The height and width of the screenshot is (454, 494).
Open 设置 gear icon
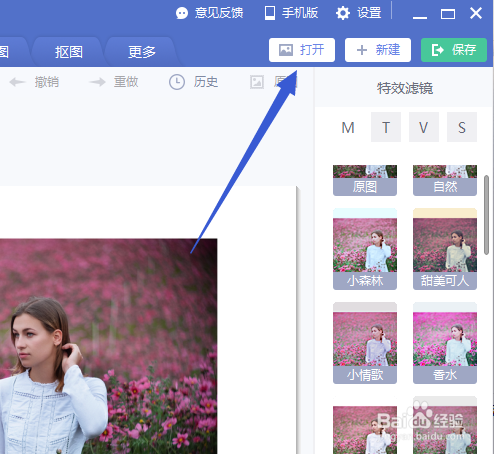[x=343, y=13]
